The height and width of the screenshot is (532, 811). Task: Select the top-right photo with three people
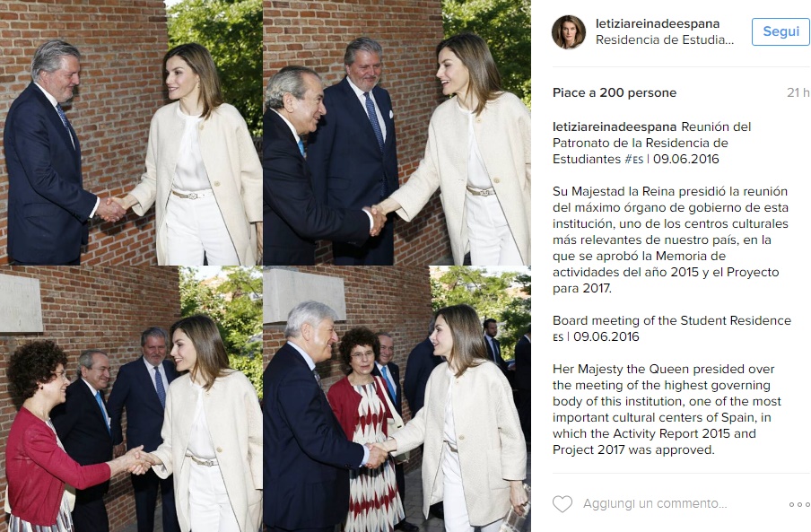click(x=397, y=133)
